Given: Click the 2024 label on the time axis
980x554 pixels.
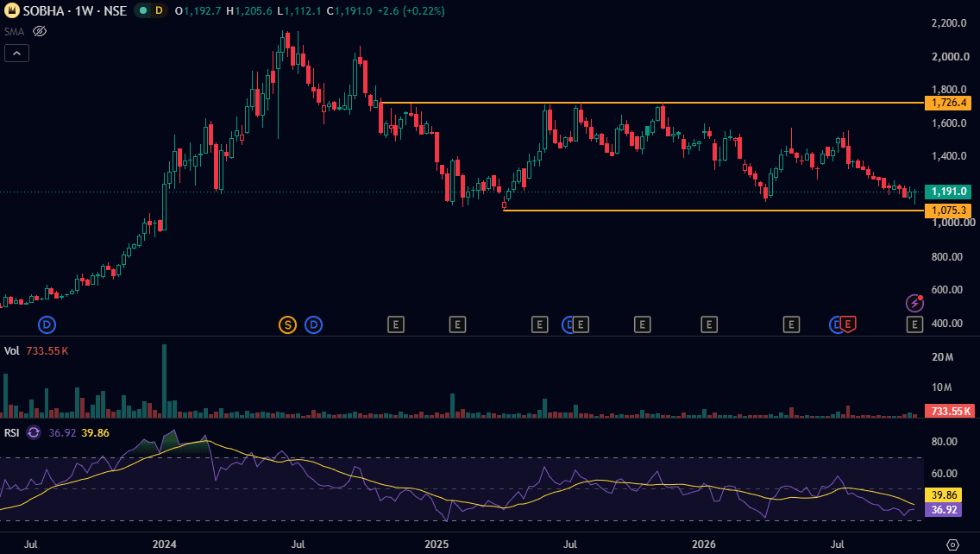Looking at the screenshot, I should coord(165,544).
